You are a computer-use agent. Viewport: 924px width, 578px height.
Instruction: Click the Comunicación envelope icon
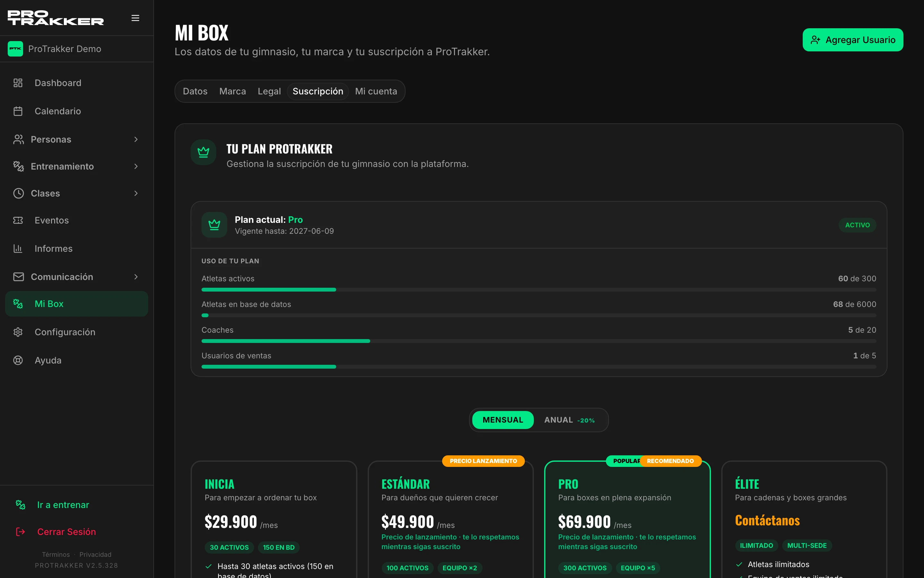point(18,277)
